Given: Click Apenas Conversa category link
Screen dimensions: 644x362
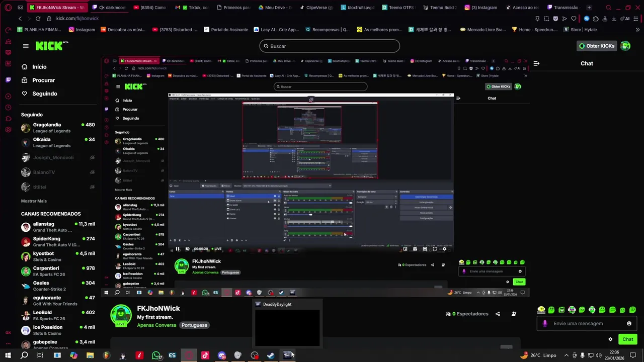Looking at the screenshot, I should click(x=156, y=325).
